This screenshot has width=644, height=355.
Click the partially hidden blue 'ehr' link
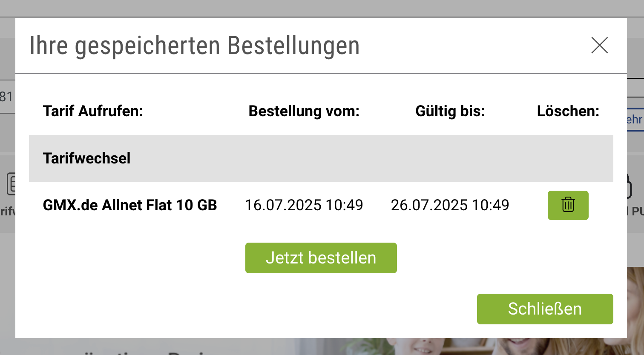635,120
